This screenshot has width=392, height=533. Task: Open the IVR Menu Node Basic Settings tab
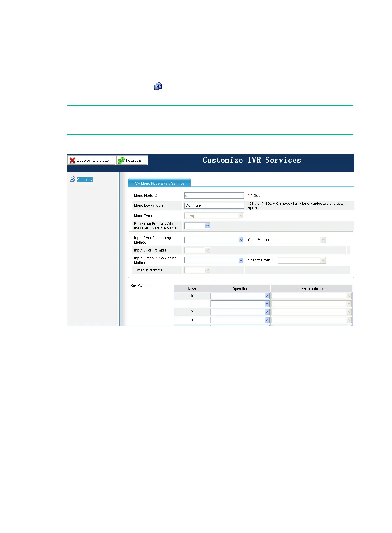pos(159,183)
